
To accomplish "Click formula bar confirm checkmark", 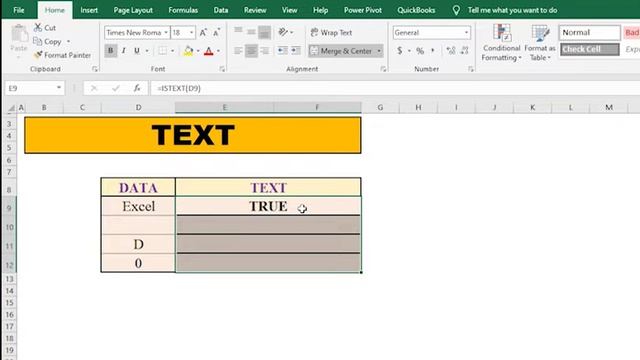I will click(116, 88).
